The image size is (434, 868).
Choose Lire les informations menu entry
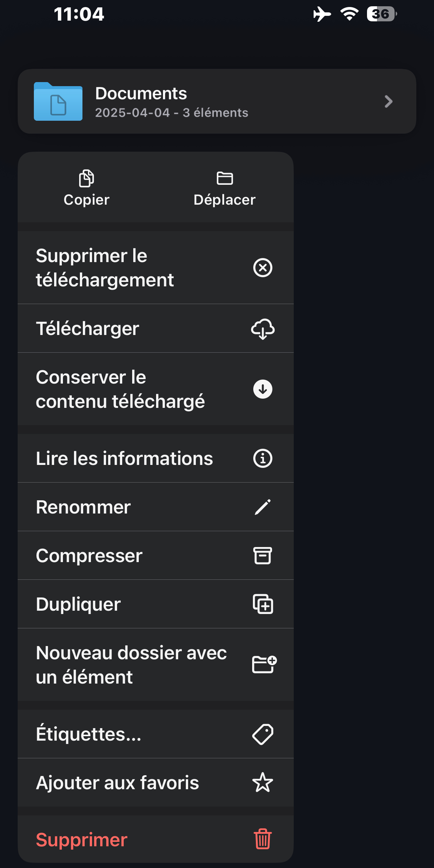point(124,459)
